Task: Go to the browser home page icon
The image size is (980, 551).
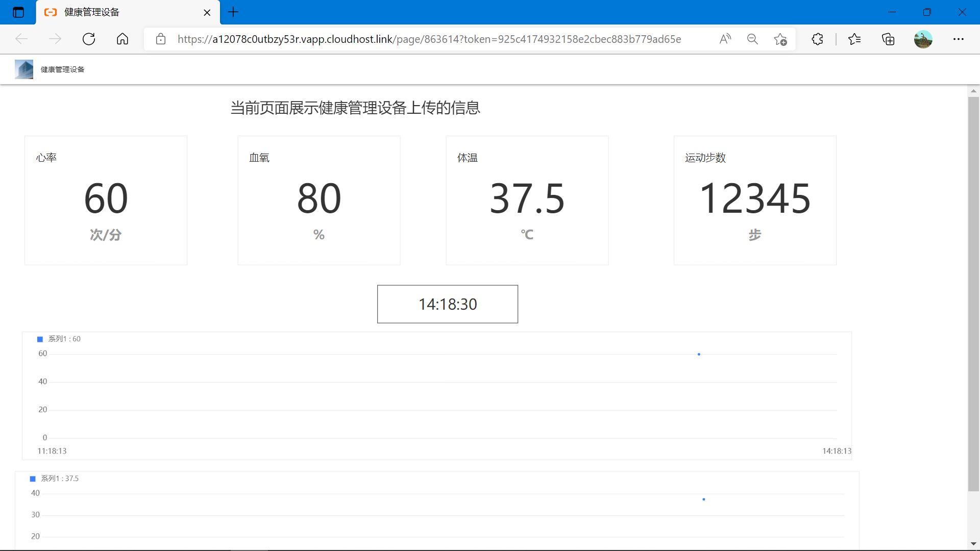Action: (x=122, y=39)
